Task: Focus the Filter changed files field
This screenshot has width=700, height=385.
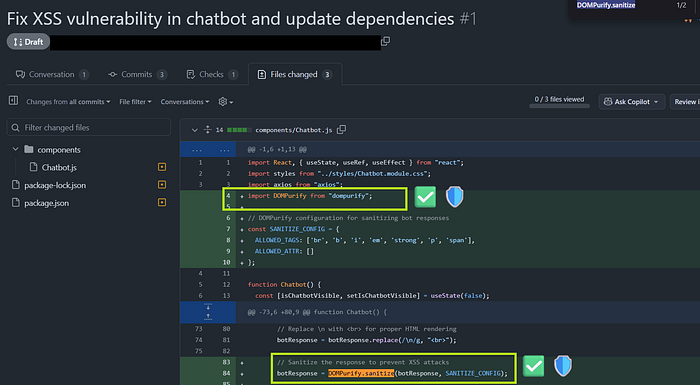Action: click(x=88, y=128)
